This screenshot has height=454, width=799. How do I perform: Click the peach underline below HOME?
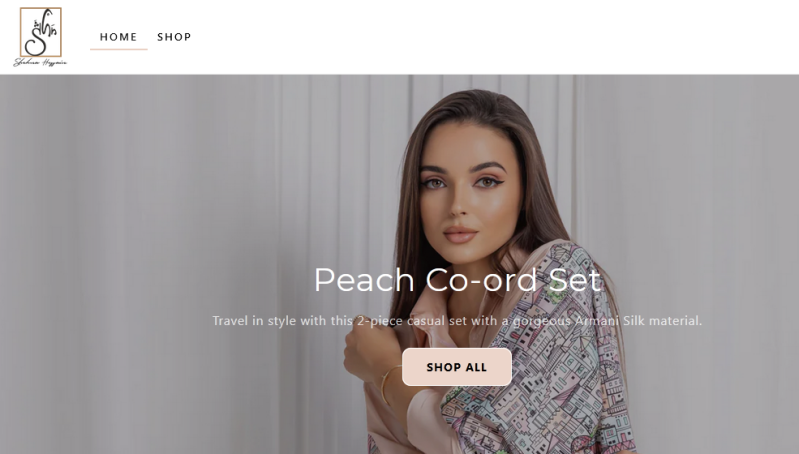(x=119, y=49)
